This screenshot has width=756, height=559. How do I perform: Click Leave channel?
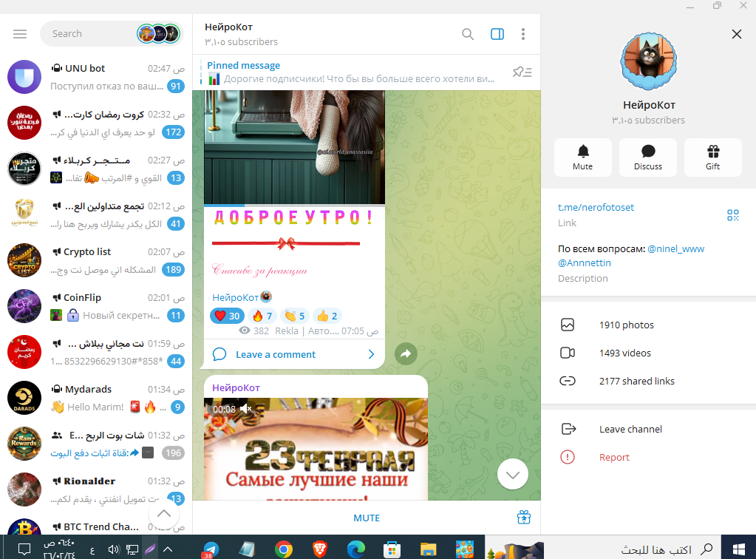[649, 430]
